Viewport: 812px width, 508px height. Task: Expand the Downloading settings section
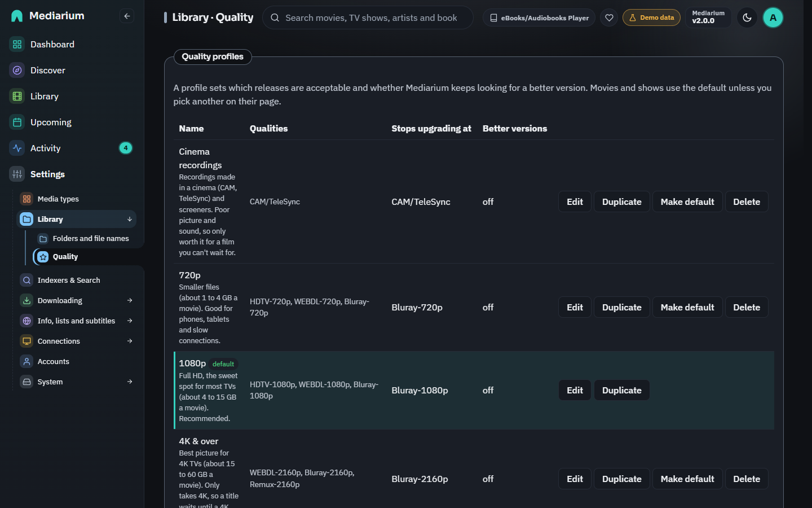pos(130,300)
